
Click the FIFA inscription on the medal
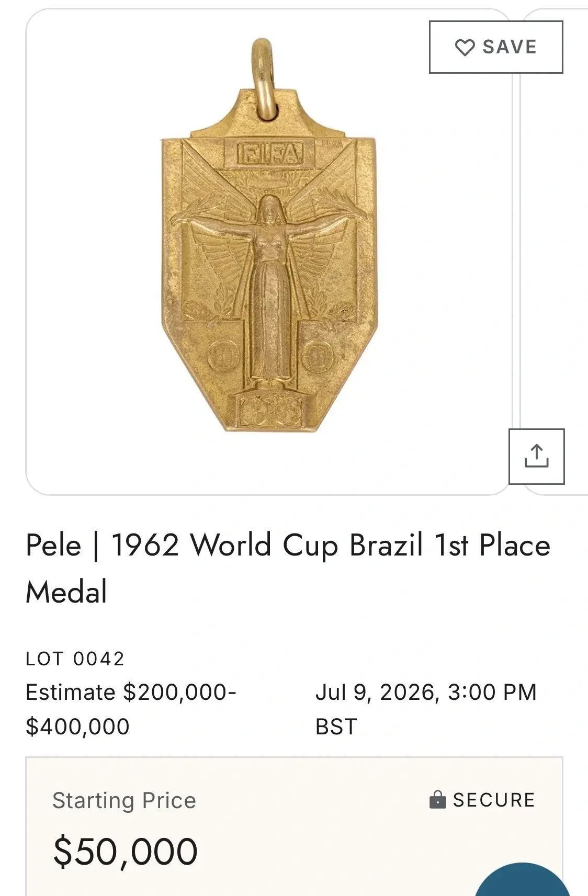269,154
